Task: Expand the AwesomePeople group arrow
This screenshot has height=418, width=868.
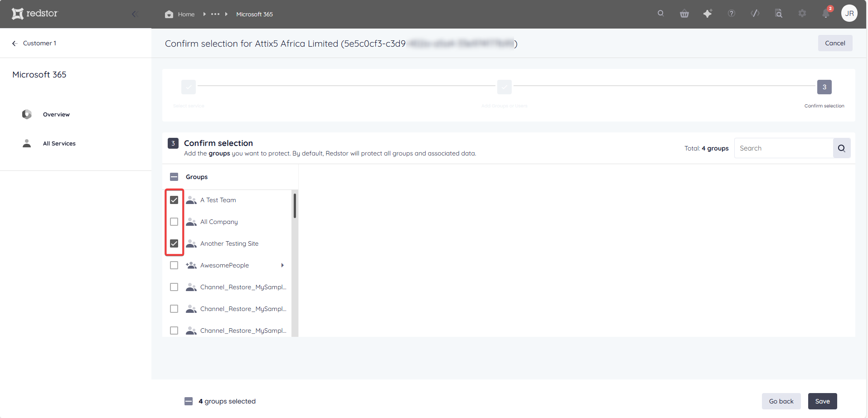Action: pyautogui.click(x=282, y=265)
